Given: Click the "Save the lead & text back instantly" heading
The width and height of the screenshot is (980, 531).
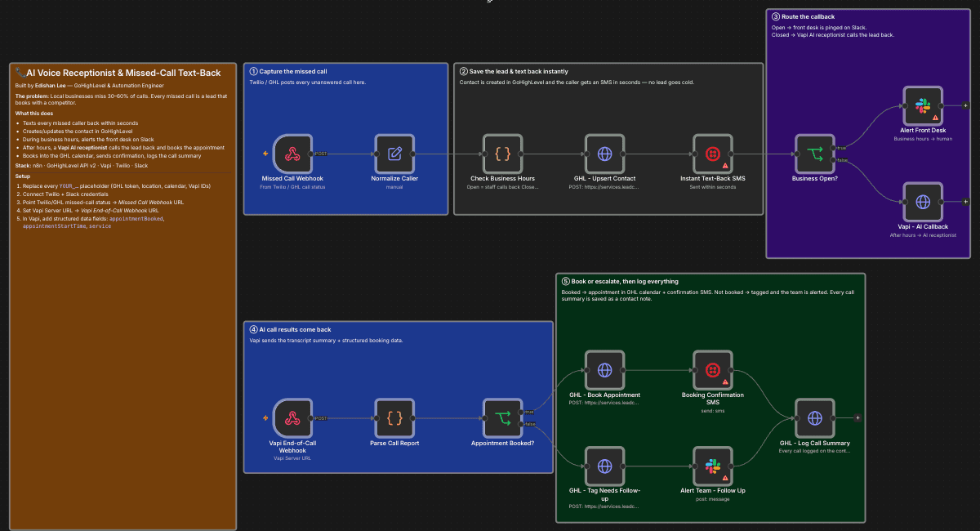Looking at the screenshot, I should 514,72.
